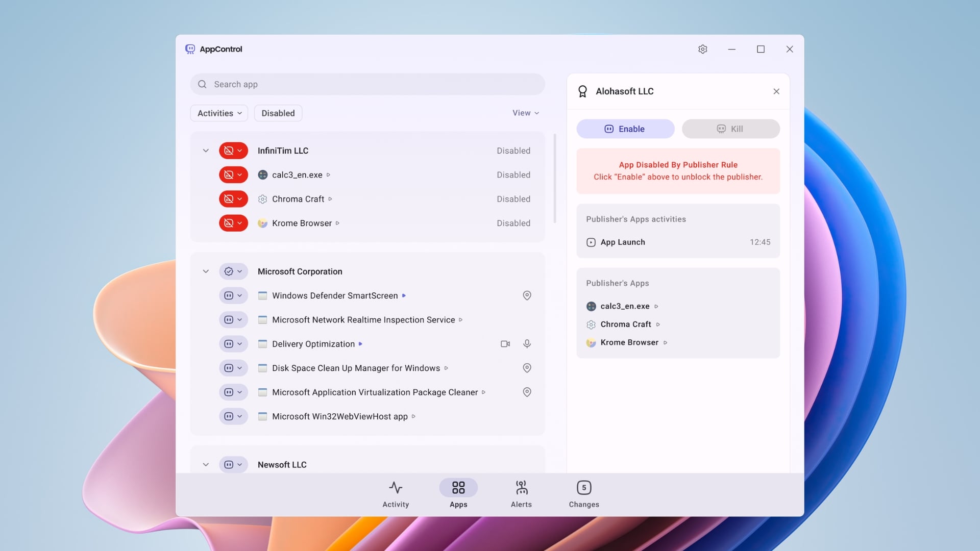The width and height of the screenshot is (980, 551).
Task: Click the arrow next to Krome Browser in Publisher's Apps
Action: [x=665, y=343]
